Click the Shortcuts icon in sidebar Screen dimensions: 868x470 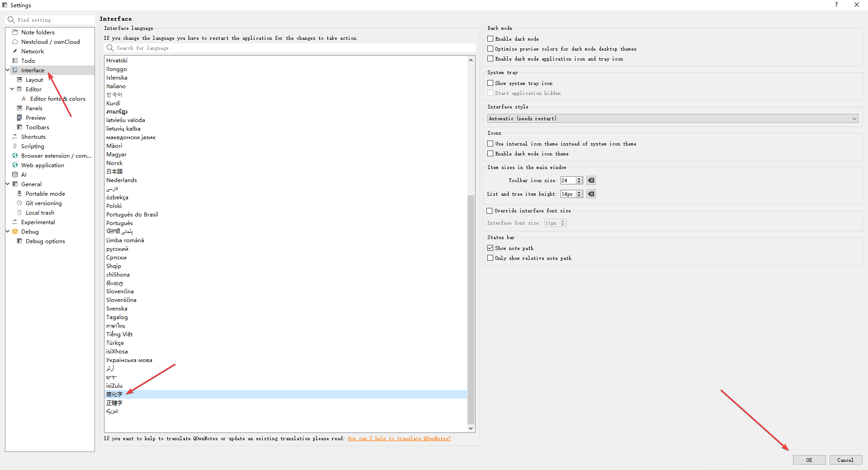click(x=15, y=136)
